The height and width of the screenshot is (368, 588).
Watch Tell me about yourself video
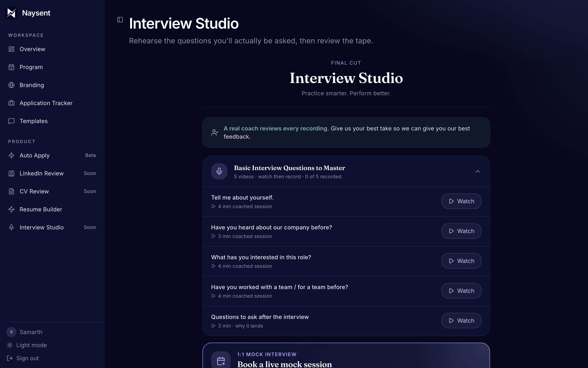tap(461, 201)
